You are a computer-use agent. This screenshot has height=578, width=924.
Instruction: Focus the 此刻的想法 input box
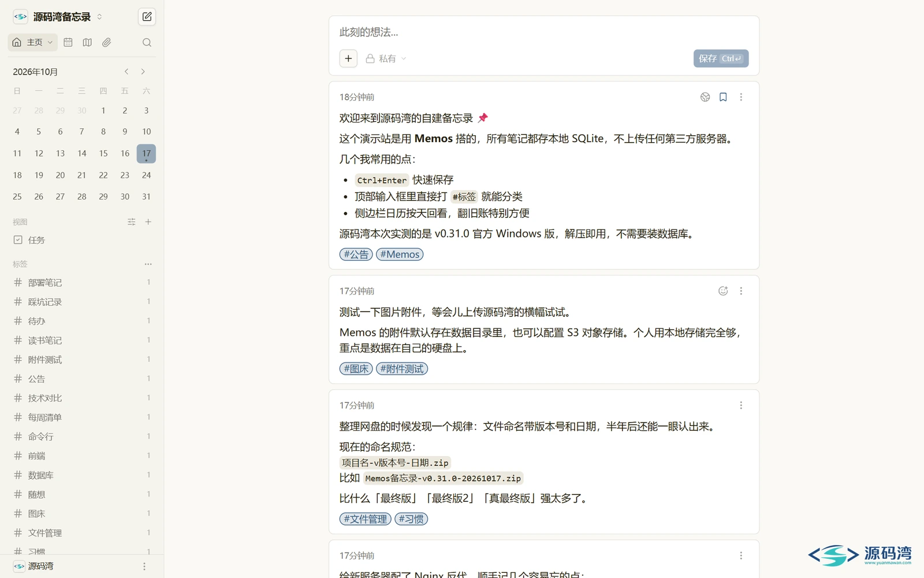click(544, 32)
